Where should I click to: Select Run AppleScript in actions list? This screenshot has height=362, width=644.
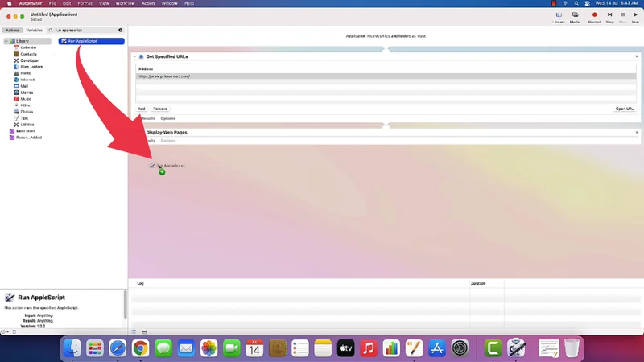click(x=91, y=40)
